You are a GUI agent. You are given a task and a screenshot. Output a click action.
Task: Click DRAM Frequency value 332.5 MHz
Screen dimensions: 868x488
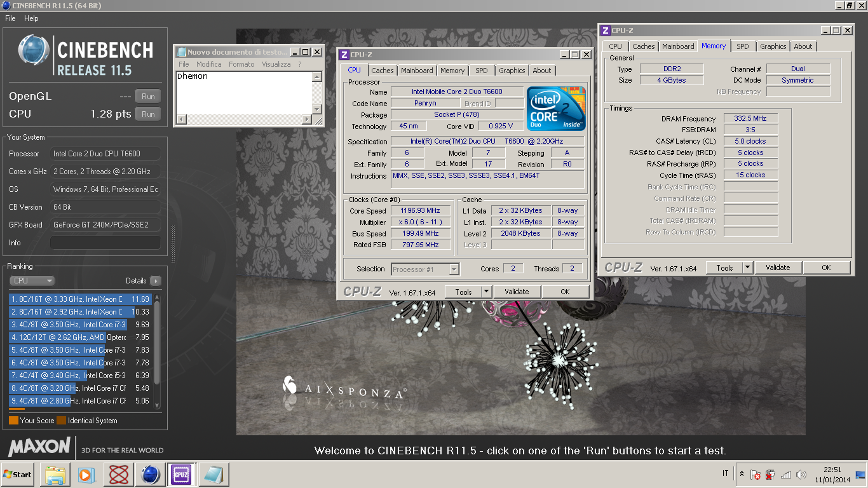pyautogui.click(x=750, y=119)
